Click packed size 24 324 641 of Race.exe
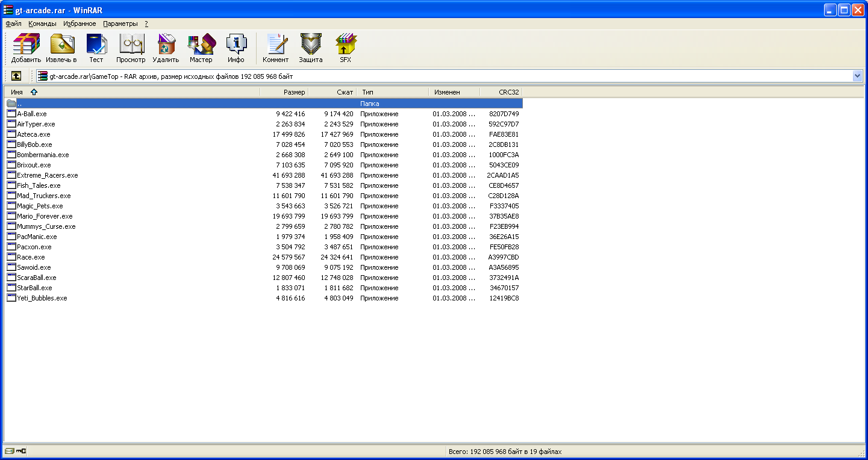868x460 pixels. [337, 257]
